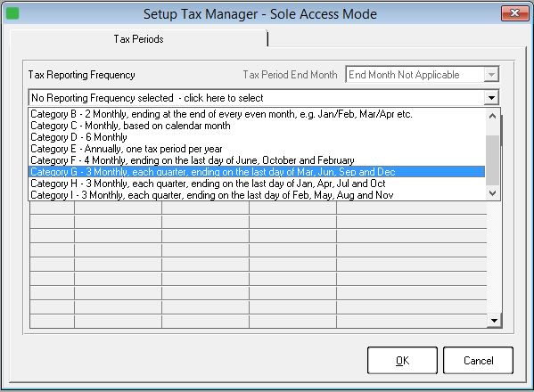Confirm with the OK button

coord(402,360)
